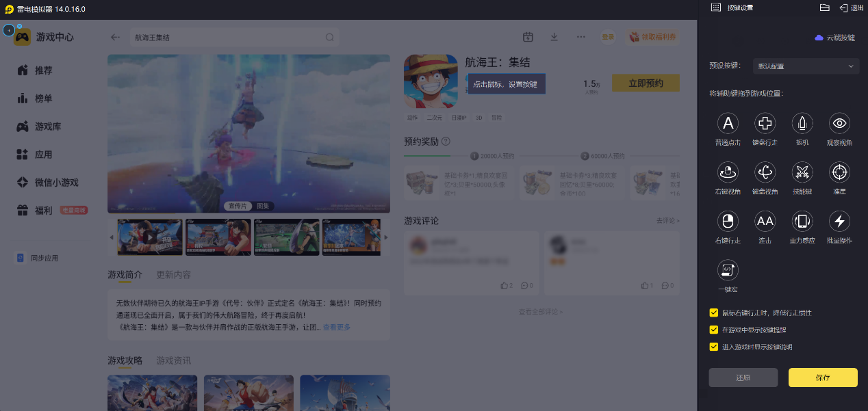The height and width of the screenshot is (411, 868).
Task: Click the 日漫IP tag
Action: [x=459, y=118]
